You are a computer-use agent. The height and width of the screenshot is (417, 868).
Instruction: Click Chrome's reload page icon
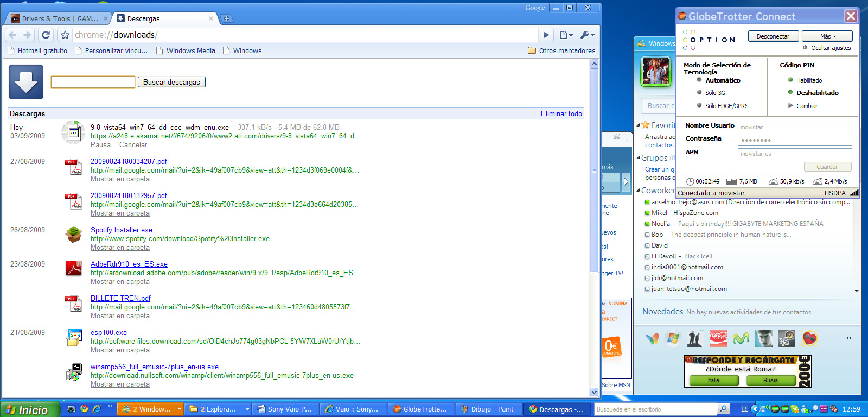(46, 35)
